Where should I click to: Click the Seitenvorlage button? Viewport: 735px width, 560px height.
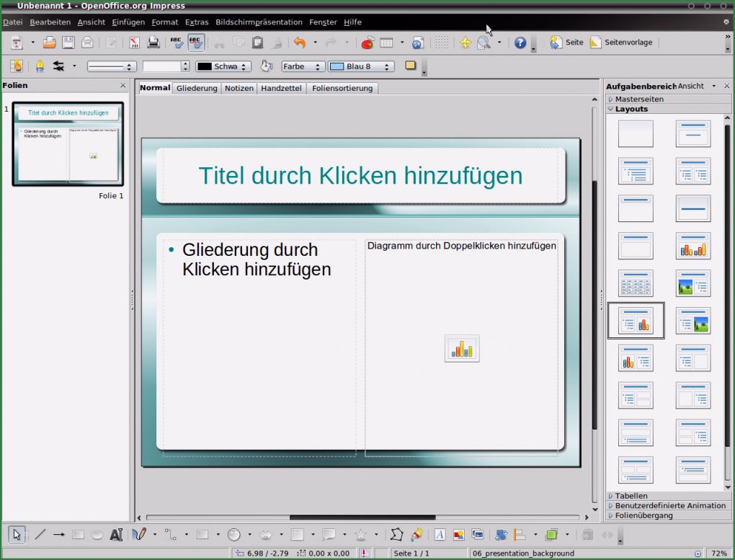click(623, 42)
